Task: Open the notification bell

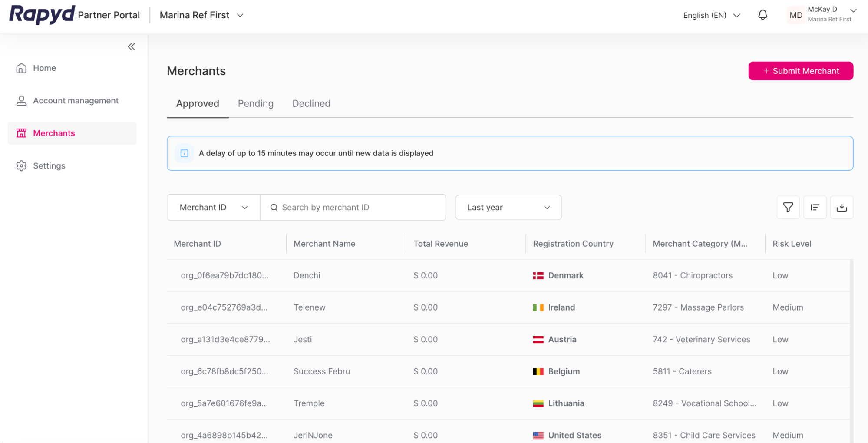Action: click(763, 15)
